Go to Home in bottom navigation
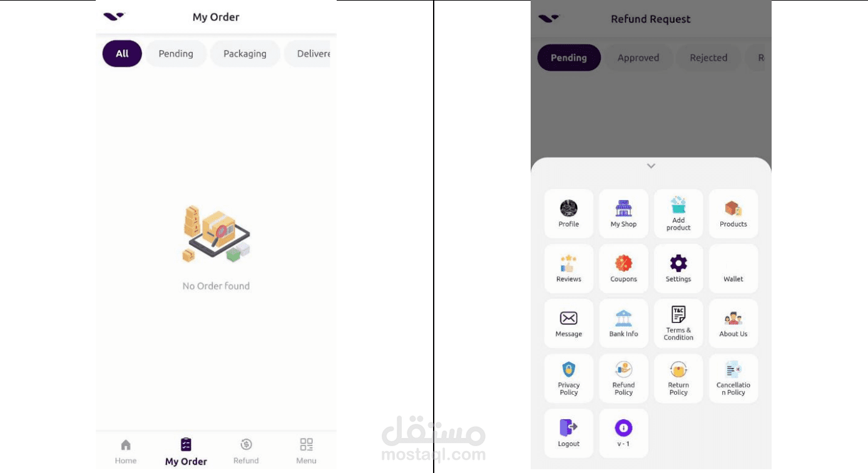Viewport: 868px width, 473px height. (126, 452)
